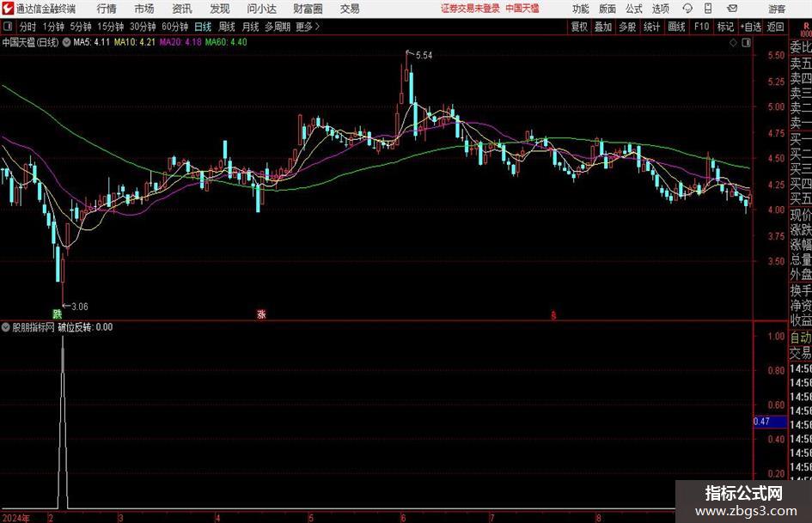Image resolution: width=812 pixels, height=523 pixels.
Task: Select the 日线 daily period
Action: pos(203,27)
